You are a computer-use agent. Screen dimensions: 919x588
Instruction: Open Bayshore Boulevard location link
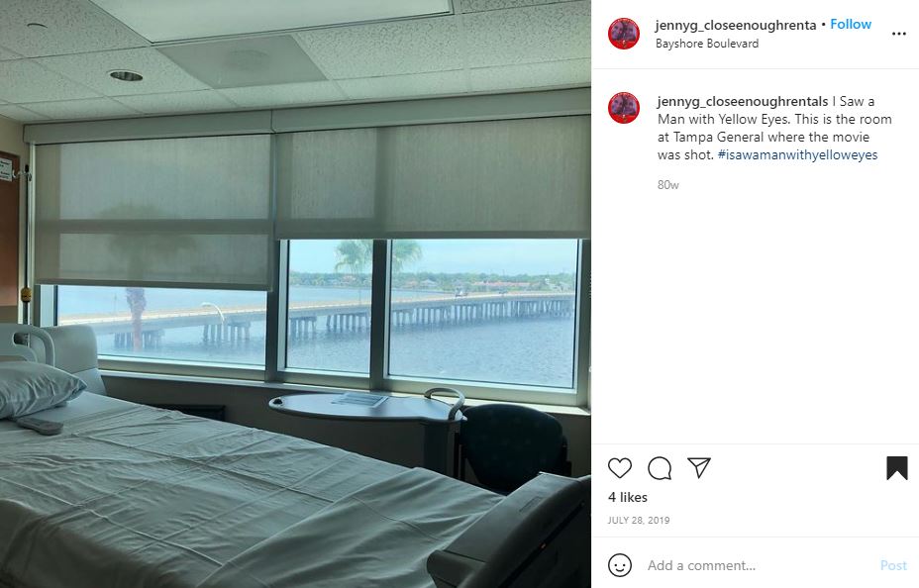pyautogui.click(x=707, y=44)
